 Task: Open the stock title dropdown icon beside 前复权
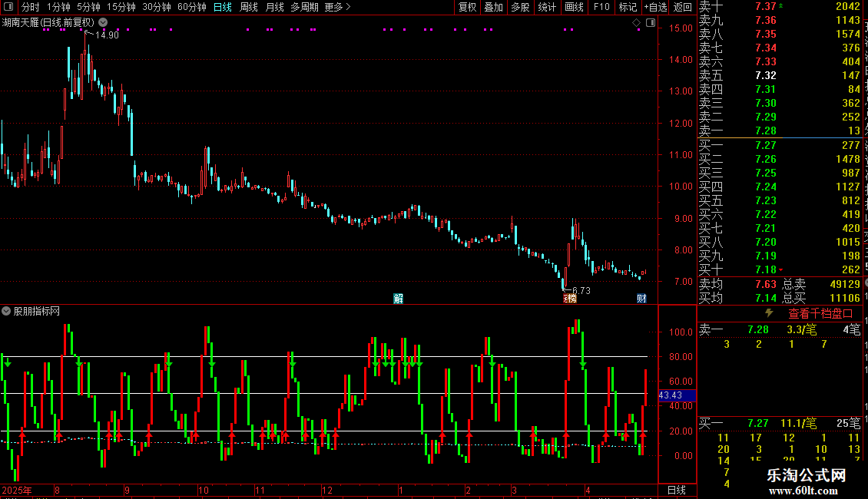pos(103,23)
